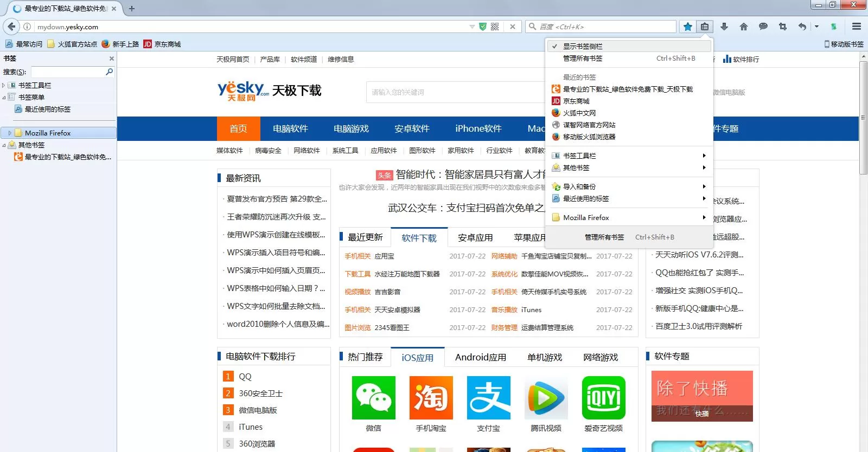Select the screenshot crop tool icon
The height and width of the screenshot is (452, 868).
pyautogui.click(x=782, y=27)
